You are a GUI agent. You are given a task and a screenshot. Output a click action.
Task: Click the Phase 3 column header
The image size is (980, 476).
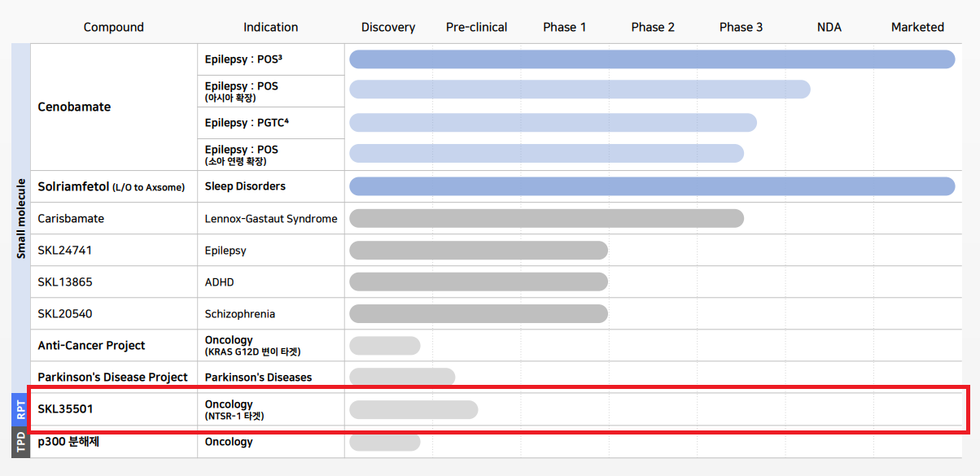(741, 27)
